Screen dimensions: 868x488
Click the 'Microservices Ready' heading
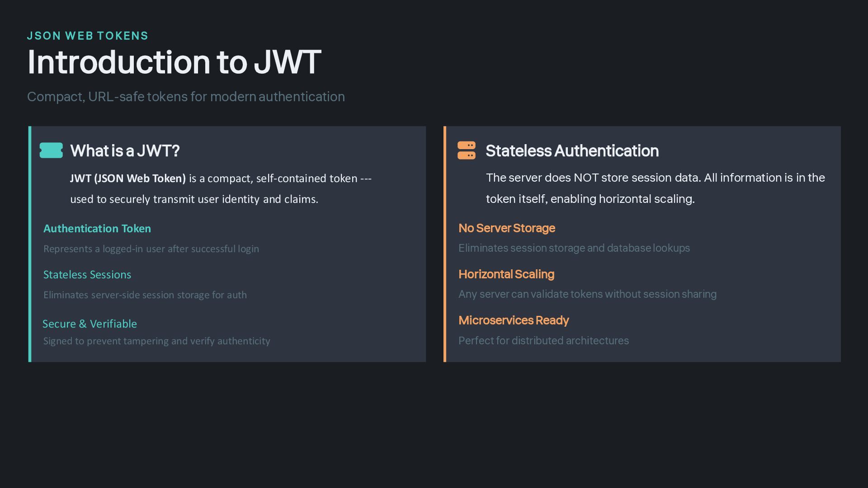513,320
